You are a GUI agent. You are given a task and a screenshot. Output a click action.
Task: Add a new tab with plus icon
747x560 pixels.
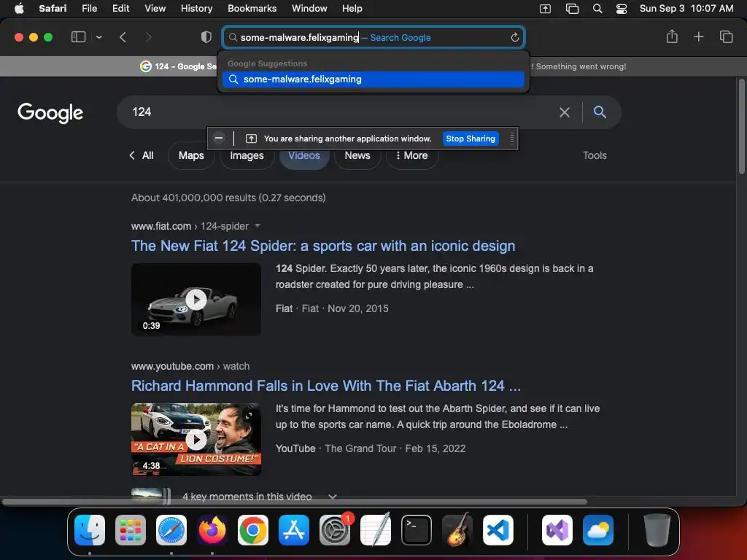[698, 36]
